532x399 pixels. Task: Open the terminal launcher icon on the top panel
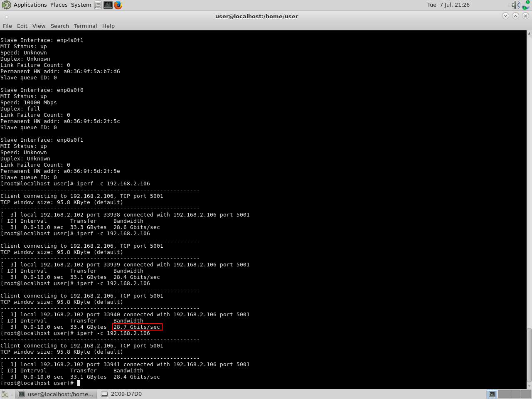[x=108, y=5]
